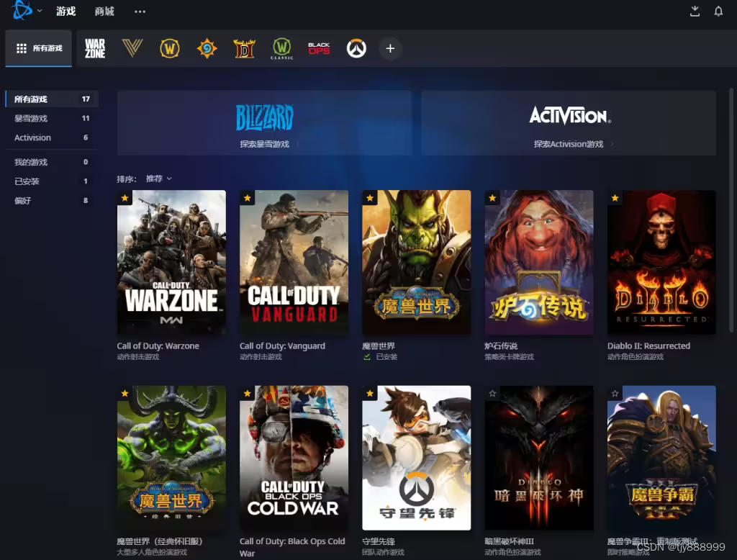This screenshot has height=560, width=737.
Task: Open 魔兽争霸III cover art
Action: tap(662, 458)
